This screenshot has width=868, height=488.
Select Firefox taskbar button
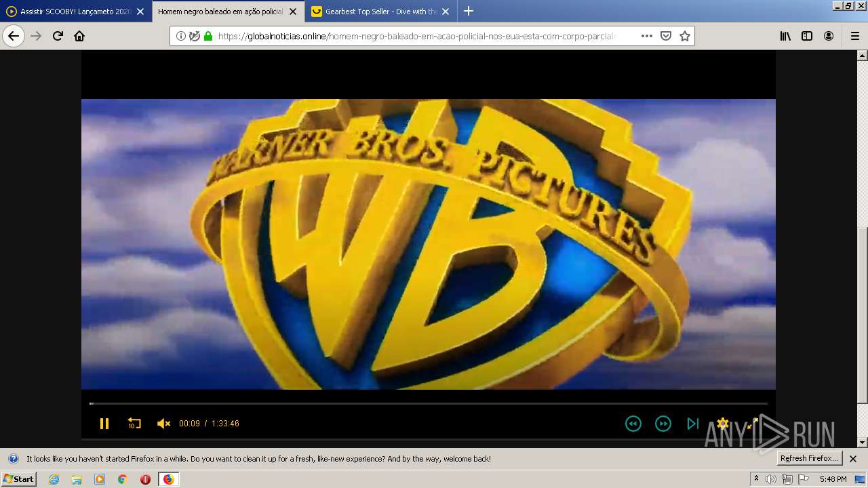click(x=168, y=479)
